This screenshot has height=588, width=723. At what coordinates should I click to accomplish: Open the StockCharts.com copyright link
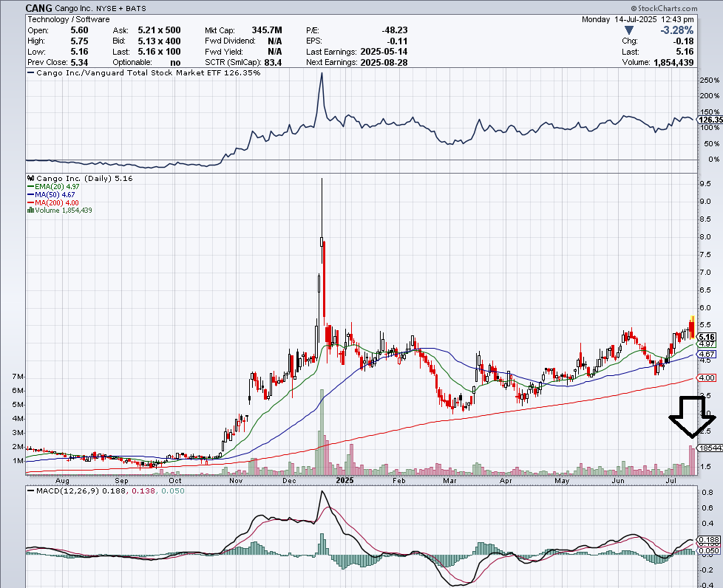coord(664,8)
